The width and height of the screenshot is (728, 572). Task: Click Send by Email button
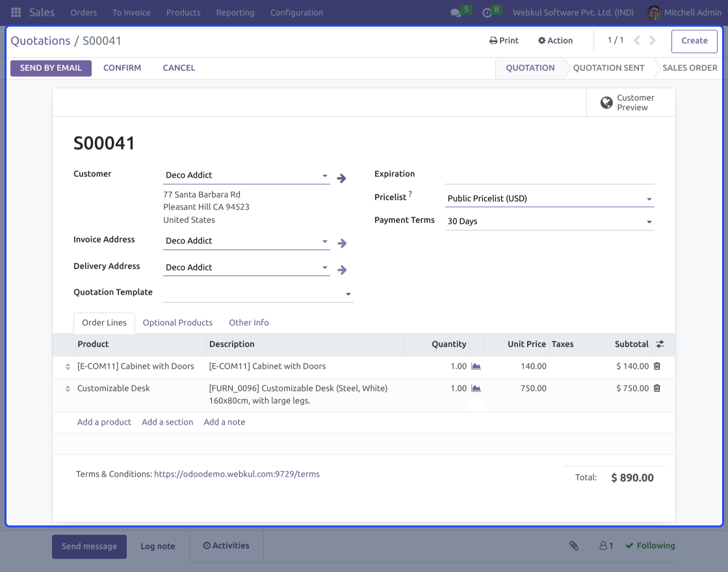pos(51,68)
